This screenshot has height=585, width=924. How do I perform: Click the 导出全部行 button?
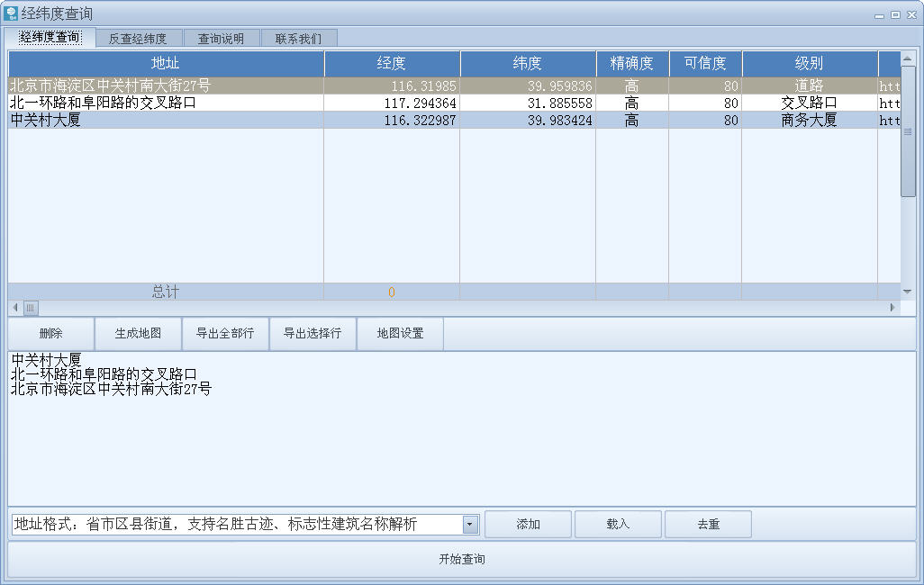[x=225, y=333]
